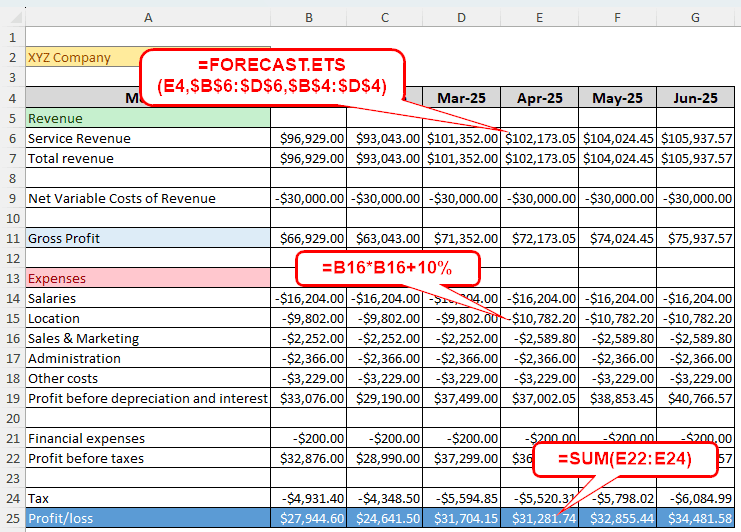Click the Apr-25 heading cell
Image resolution: width=741 pixels, height=532 pixels.
539,98
